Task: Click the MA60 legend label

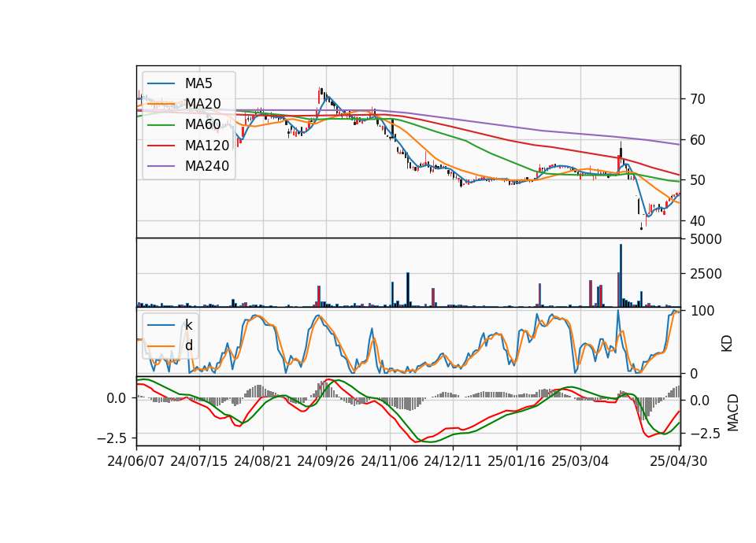Action: (x=203, y=125)
